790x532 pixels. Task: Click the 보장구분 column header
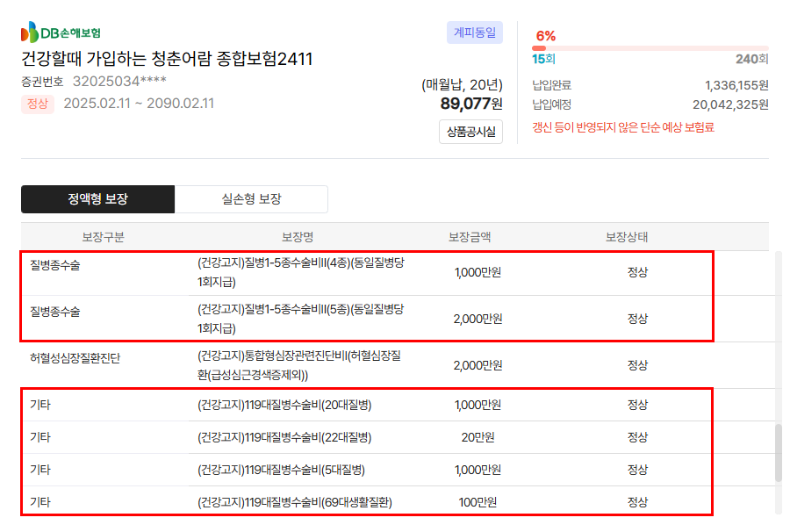pyautogui.click(x=103, y=237)
